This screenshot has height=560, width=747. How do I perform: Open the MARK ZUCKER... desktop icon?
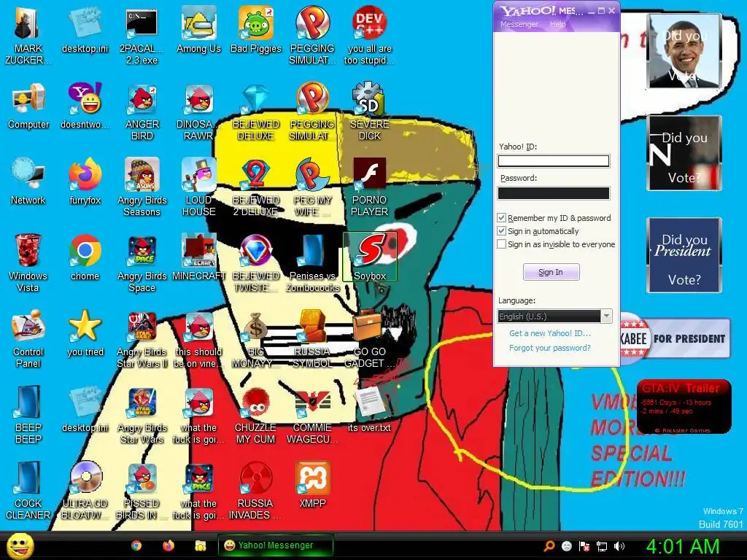pyautogui.click(x=28, y=36)
